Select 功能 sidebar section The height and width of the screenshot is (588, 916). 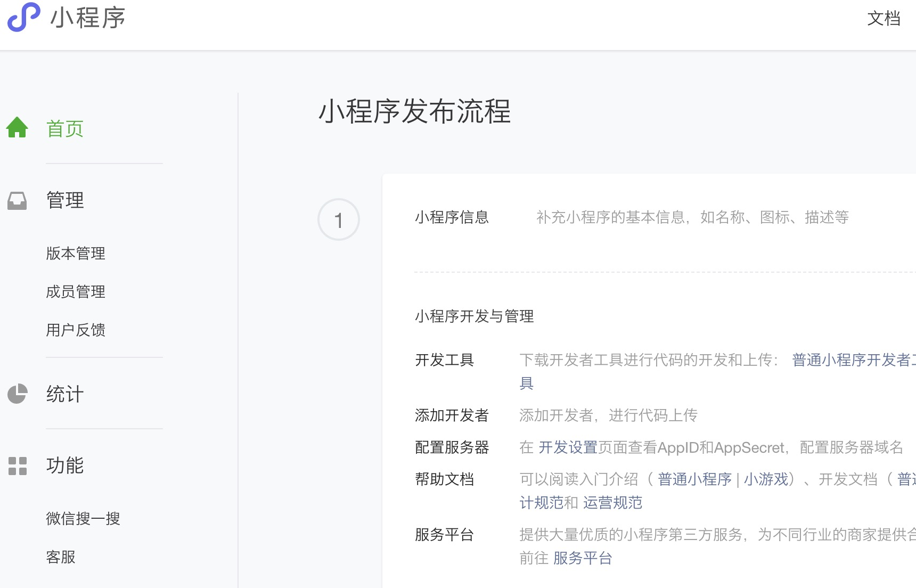pyautogui.click(x=65, y=466)
